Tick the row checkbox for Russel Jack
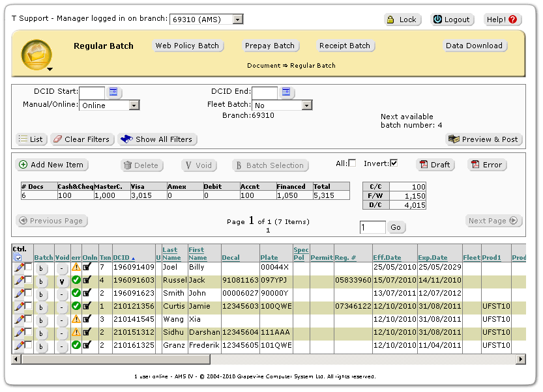543x392 pixels. click(28, 279)
